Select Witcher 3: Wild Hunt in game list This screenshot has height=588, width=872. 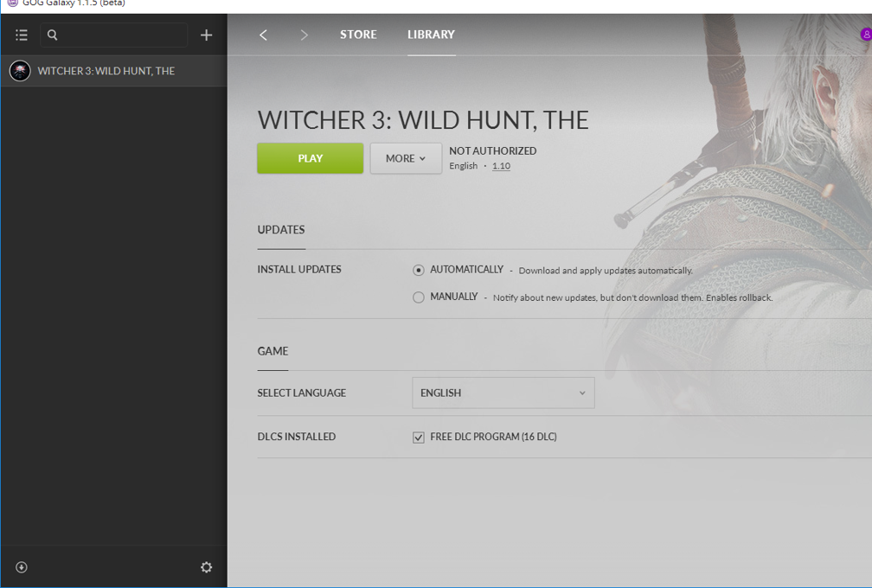[106, 71]
